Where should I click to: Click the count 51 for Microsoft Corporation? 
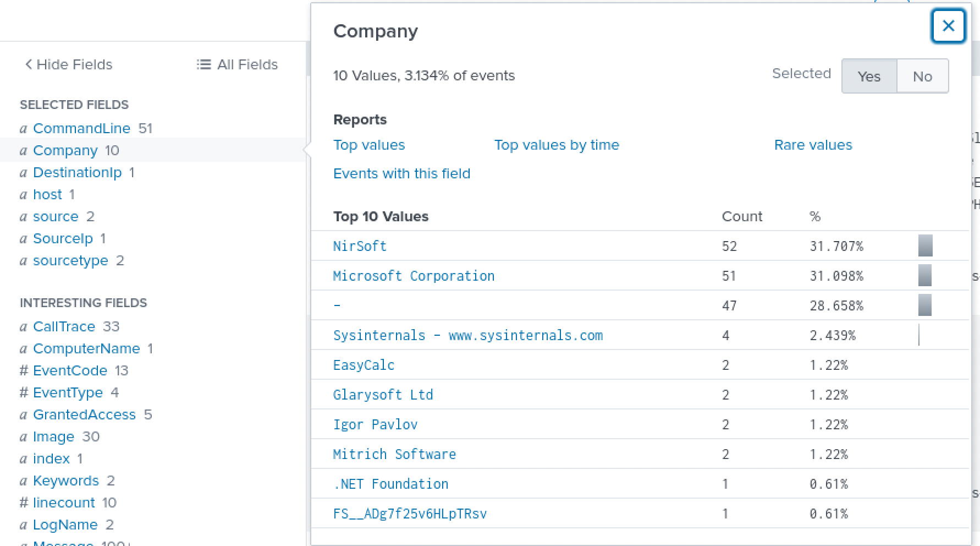pos(729,276)
